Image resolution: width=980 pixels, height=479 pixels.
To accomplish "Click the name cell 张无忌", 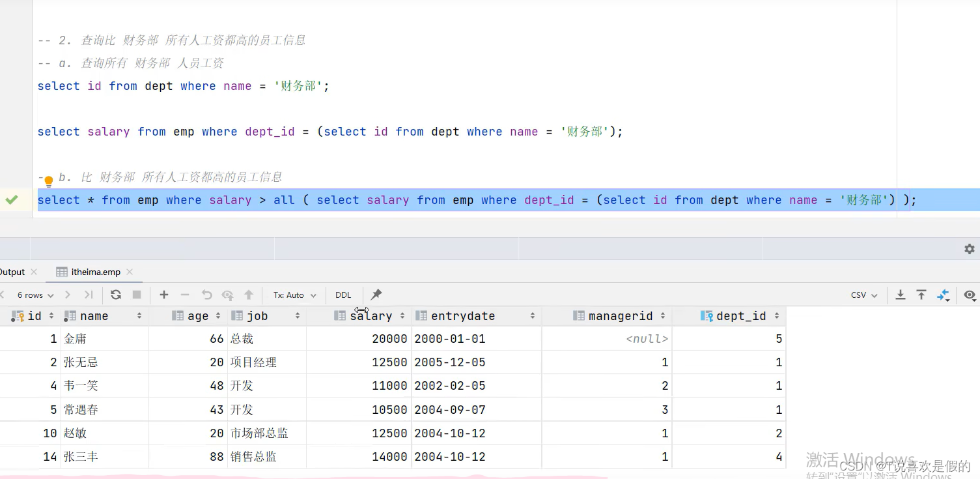I will click(x=105, y=362).
